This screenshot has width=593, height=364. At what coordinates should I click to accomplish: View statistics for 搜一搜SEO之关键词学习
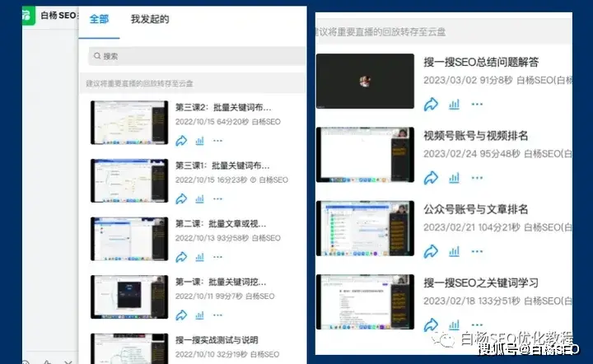point(454,324)
